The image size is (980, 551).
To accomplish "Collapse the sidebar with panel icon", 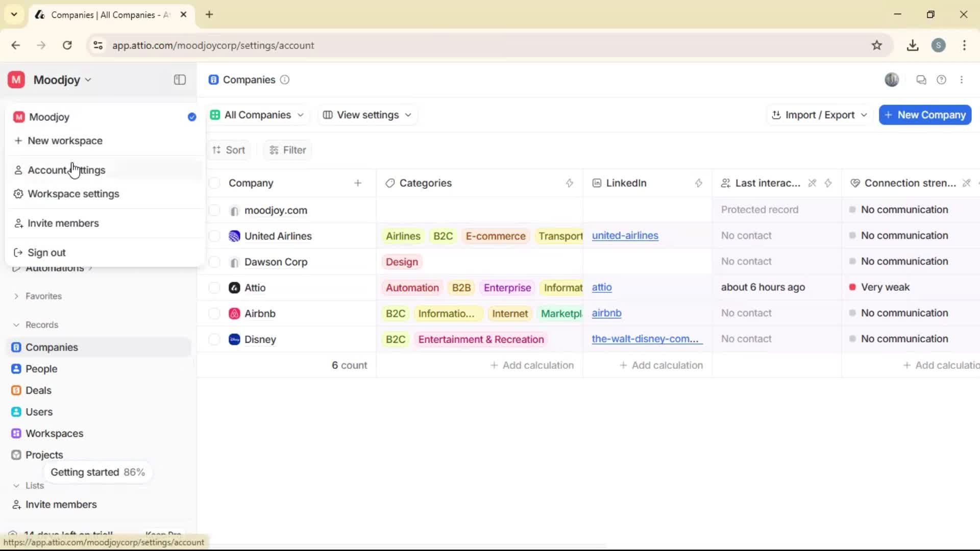I will click(180, 80).
